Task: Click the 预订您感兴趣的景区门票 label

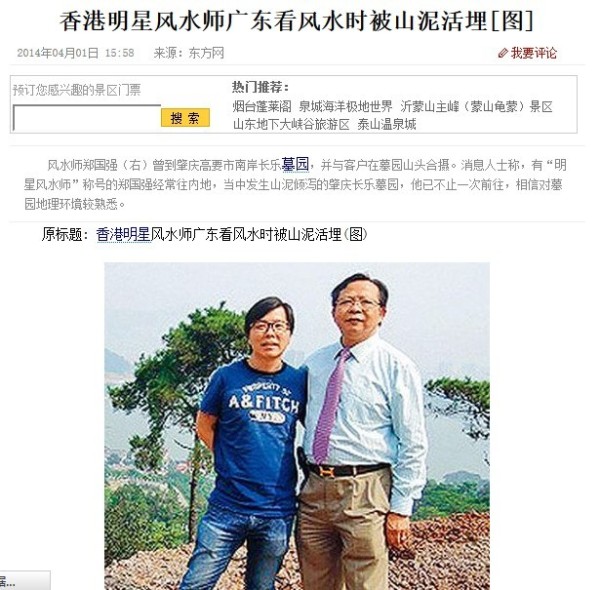Action: pyautogui.click(x=77, y=90)
